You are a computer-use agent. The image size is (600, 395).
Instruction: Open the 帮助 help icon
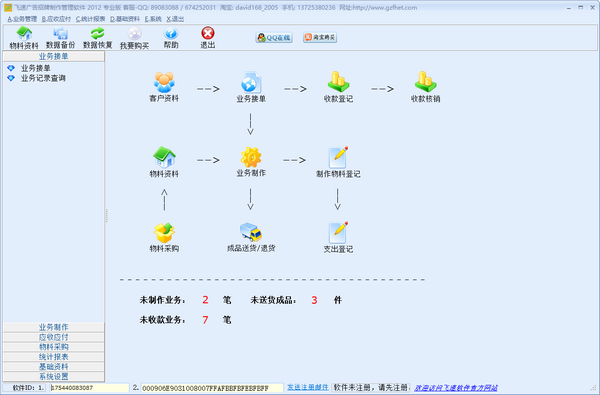(171, 38)
